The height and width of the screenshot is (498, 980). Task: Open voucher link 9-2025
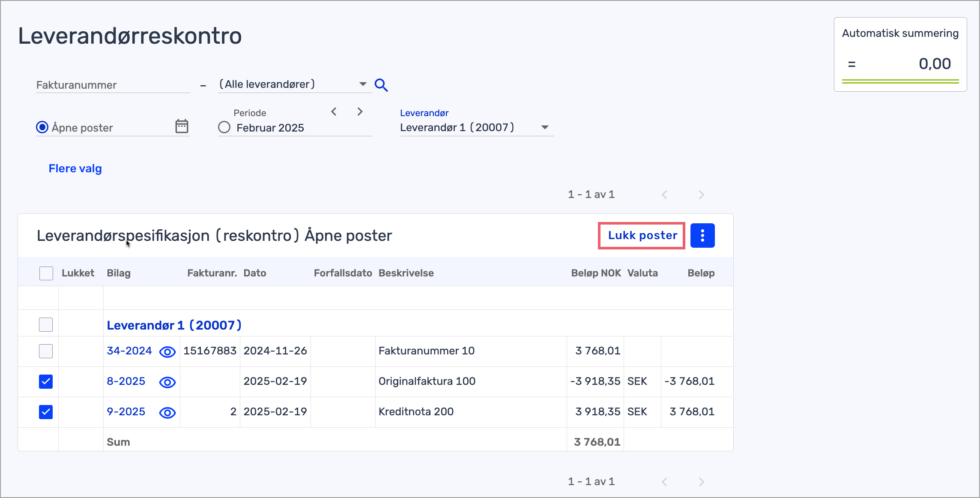tap(126, 411)
